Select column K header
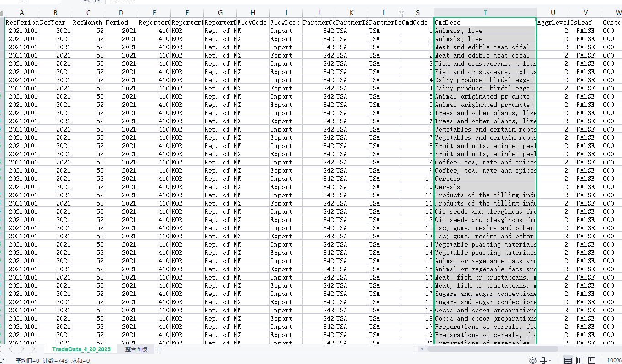 coord(351,13)
